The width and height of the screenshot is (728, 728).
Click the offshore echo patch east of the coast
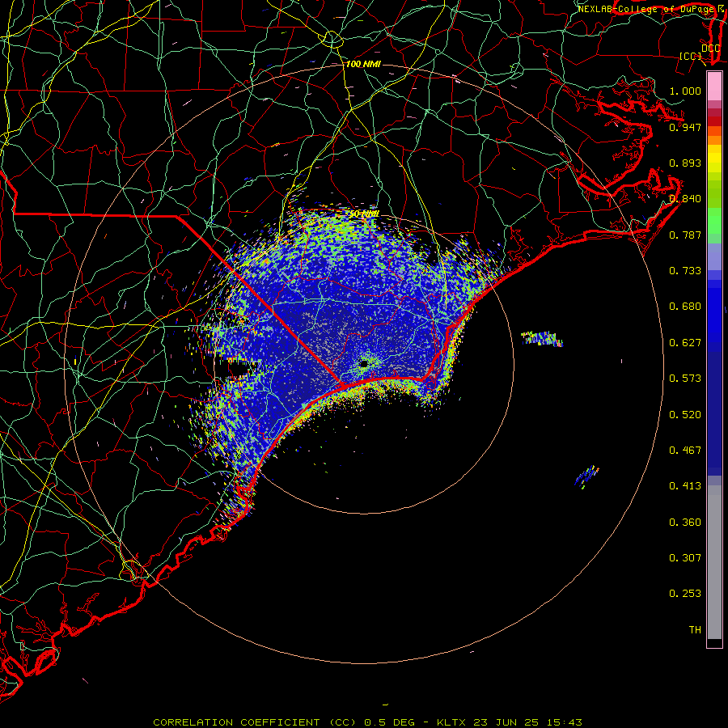542,339
